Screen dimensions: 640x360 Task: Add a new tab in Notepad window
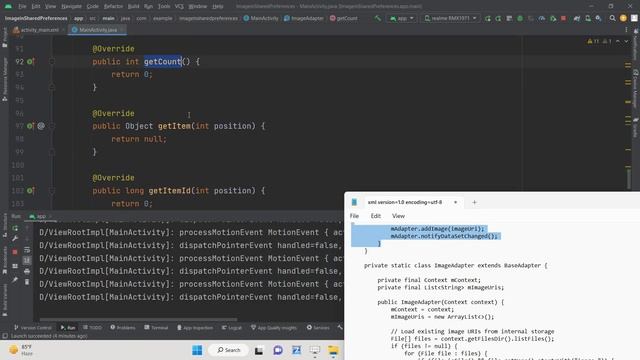[x=474, y=202]
